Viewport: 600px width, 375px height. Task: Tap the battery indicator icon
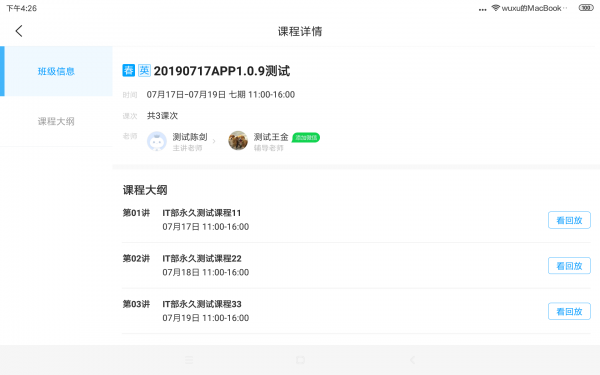point(586,8)
